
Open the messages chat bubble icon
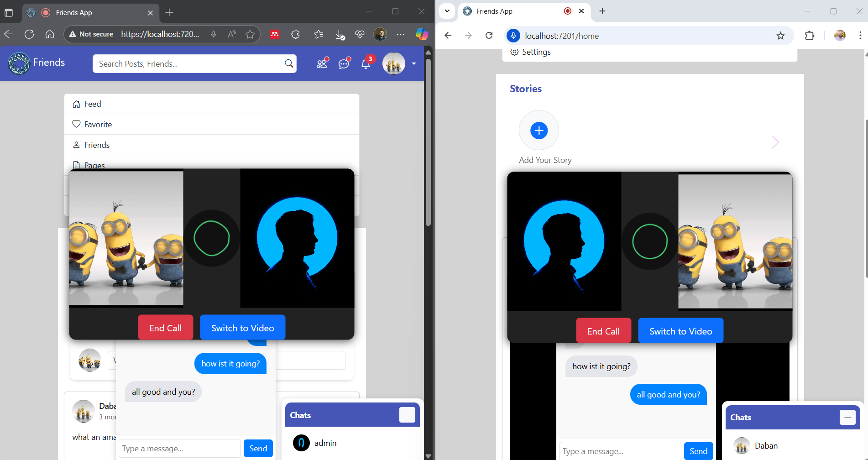344,63
